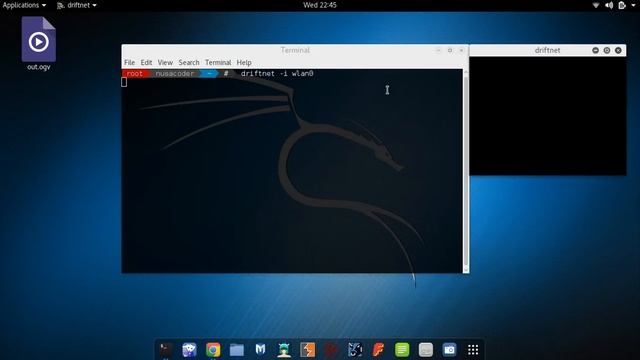
Task: Open the Terminal Edit menu
Action: click(x=146, y=62)
